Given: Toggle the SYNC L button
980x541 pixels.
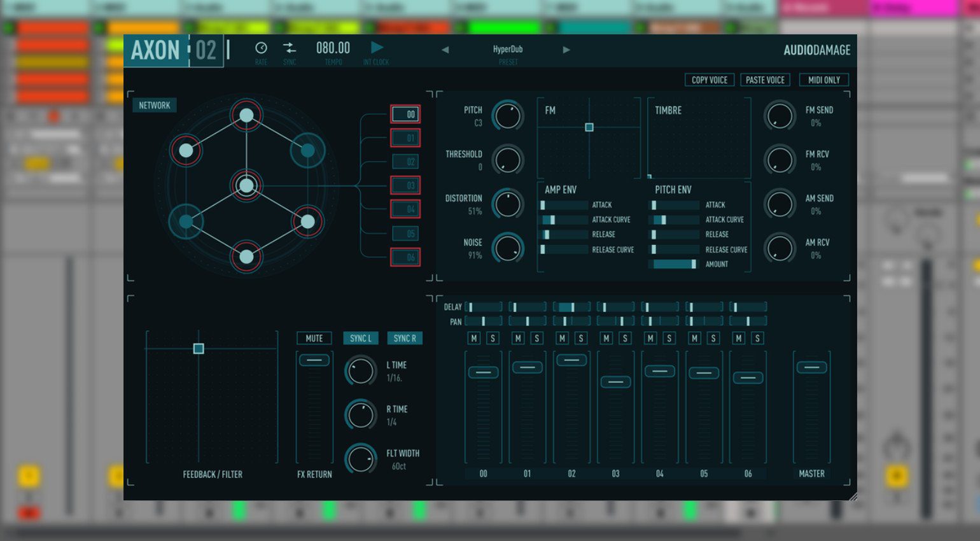Looking at the screenshot, I should point(361,338).
